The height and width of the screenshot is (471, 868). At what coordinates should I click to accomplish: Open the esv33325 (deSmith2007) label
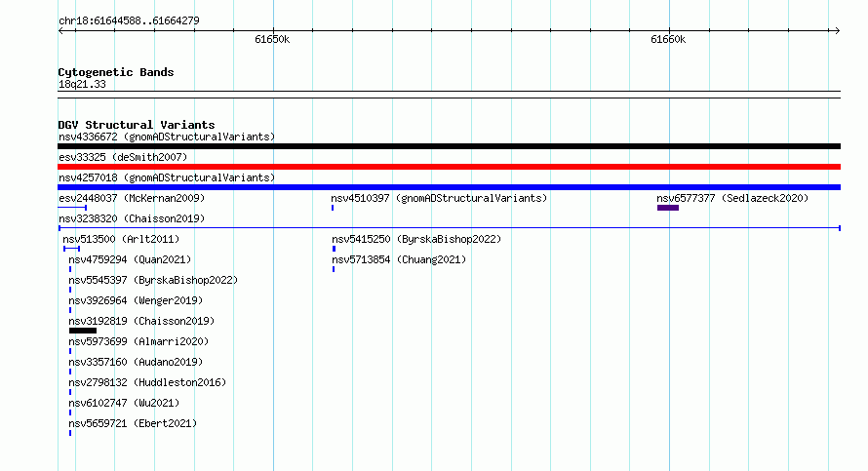coord(123,157)
